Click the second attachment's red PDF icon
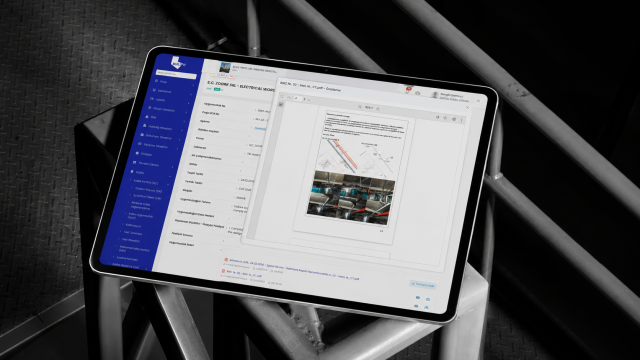Viewport: 640px width, 360px height. point(223,271)
